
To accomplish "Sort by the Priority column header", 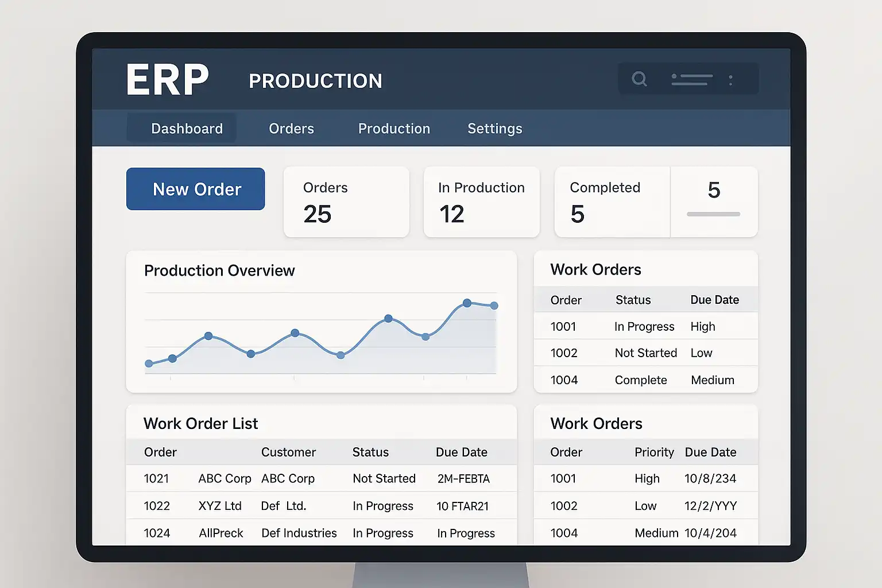I will (654, 452).
